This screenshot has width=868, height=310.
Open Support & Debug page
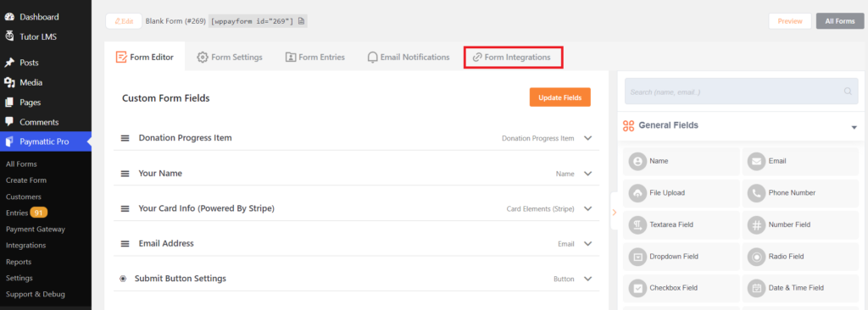pos(36,294)
